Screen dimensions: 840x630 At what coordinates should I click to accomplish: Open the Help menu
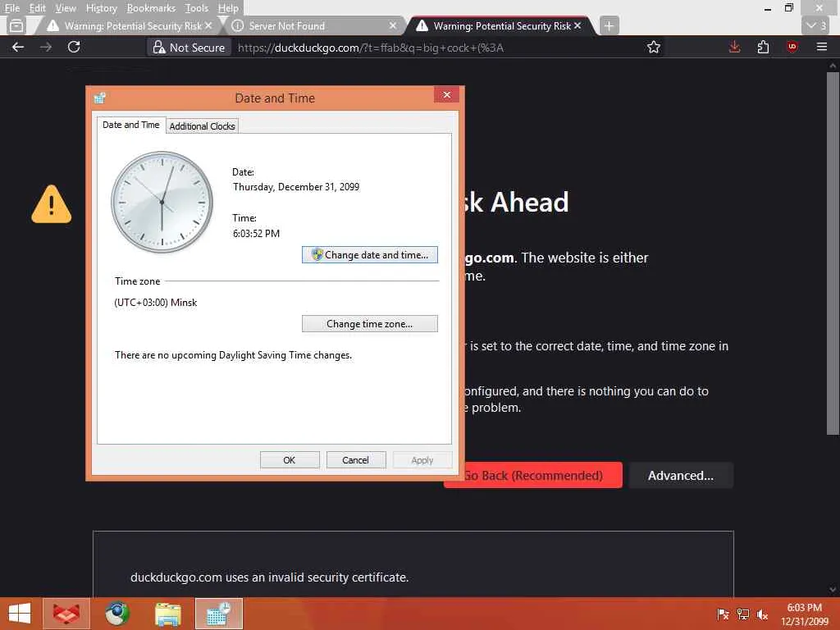(228, 8)
